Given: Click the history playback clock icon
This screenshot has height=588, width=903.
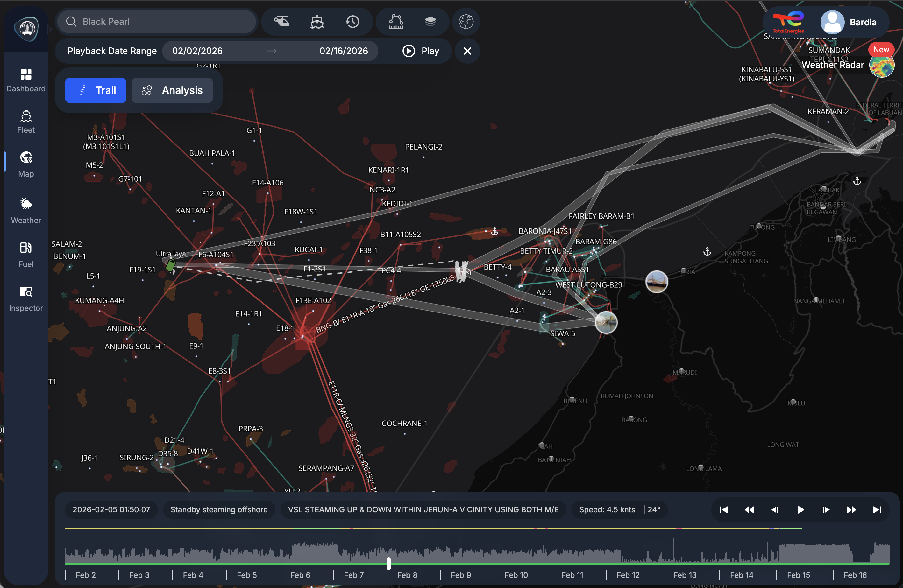Looking at the screenshot, I should click(x=353, y=22).
